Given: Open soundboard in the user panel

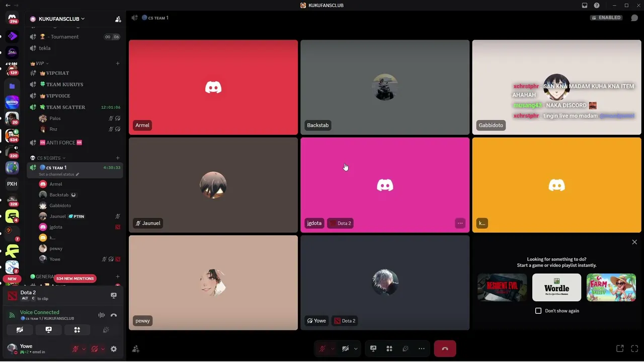Looking at the screenshot, I should coord(106,330).
